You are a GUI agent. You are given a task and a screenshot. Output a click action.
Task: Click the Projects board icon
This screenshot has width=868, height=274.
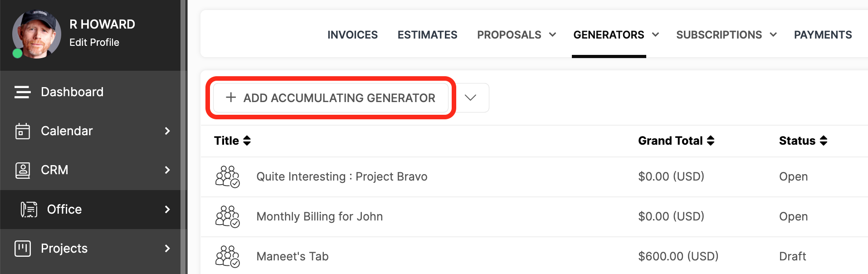(x=22, y=249)
